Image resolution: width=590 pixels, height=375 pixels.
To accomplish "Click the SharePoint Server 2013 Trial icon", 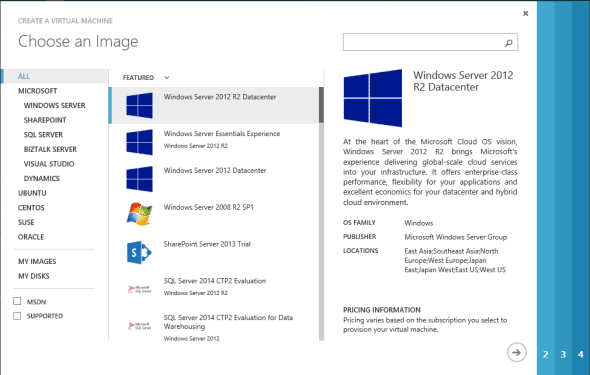I will tap(139, 252).
